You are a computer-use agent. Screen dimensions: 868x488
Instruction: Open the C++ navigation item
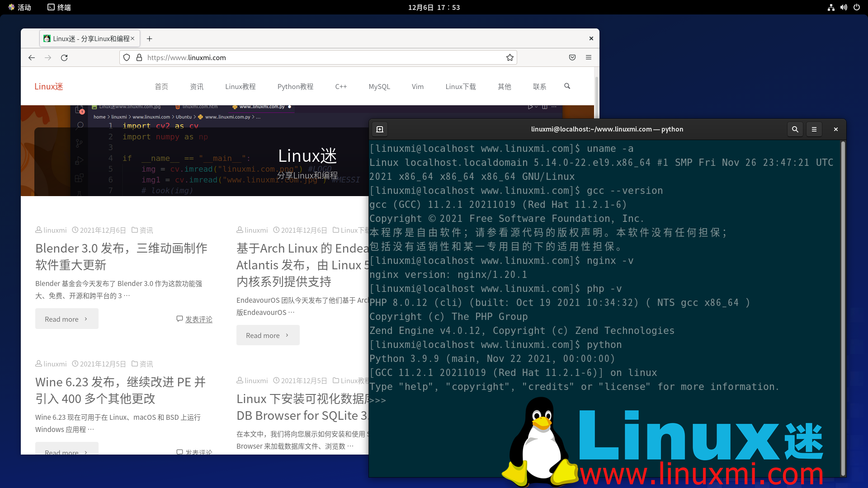pyautogui.click(x=341, y=86)
